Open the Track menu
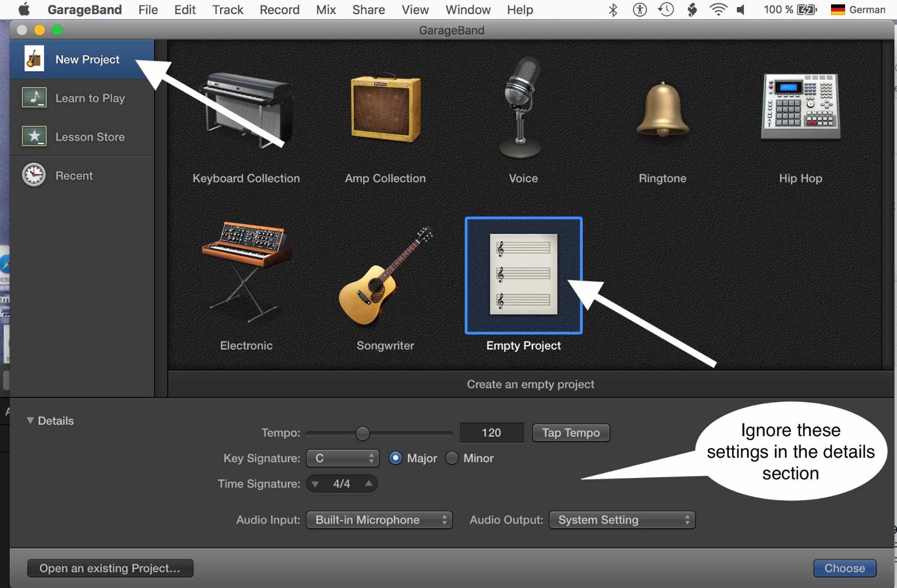Screen dimensions: 897x588 pyautogui.click(x=228, y=10)
